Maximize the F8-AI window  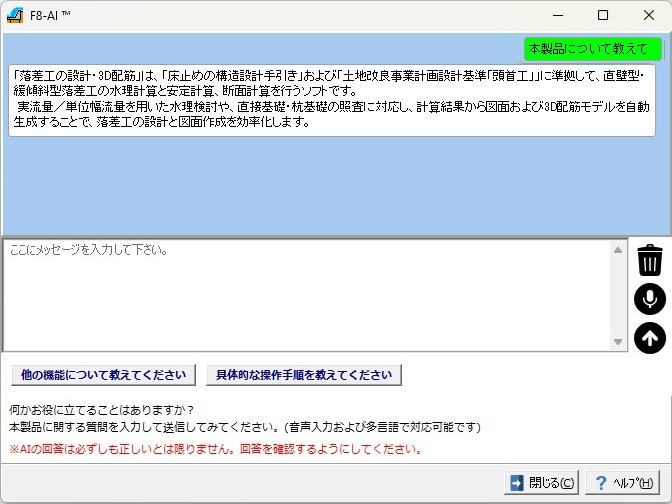point(602,16)
